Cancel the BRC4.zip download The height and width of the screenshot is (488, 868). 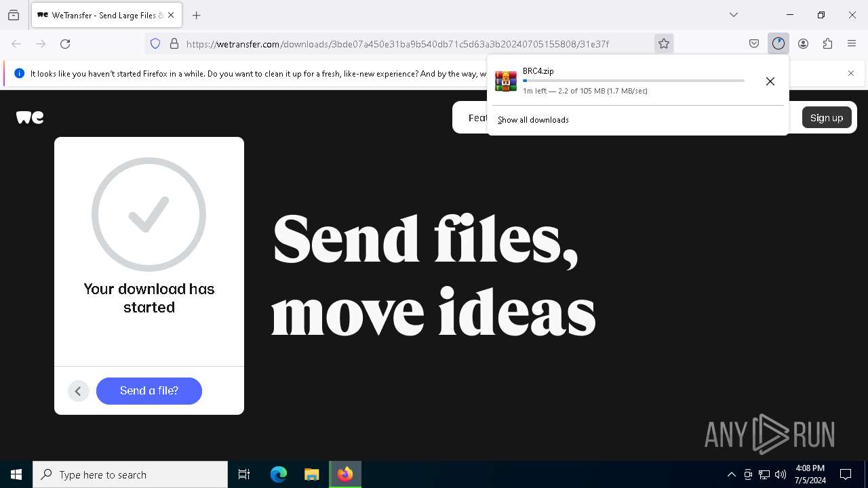coord(770,81)
